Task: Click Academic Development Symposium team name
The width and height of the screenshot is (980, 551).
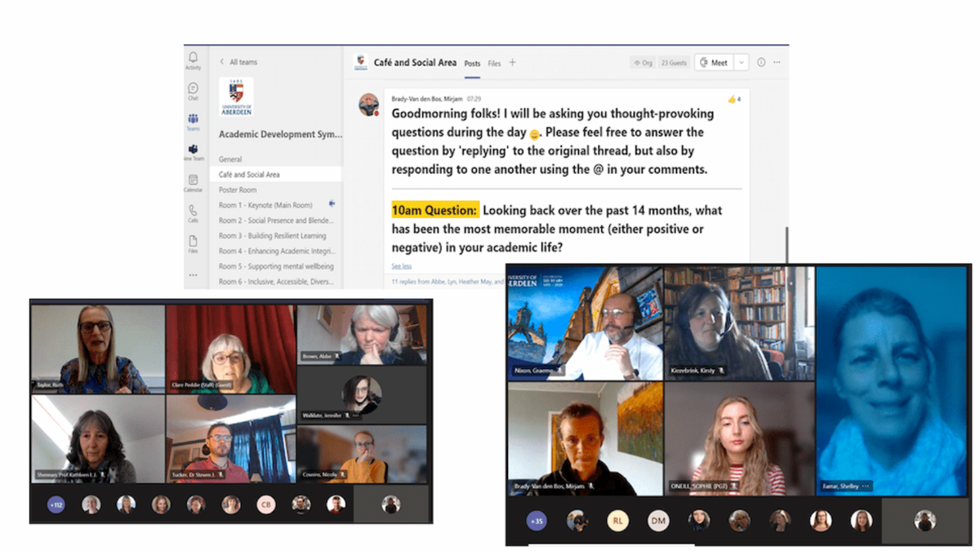Action: pyautogui.click(x=280, y=134)
